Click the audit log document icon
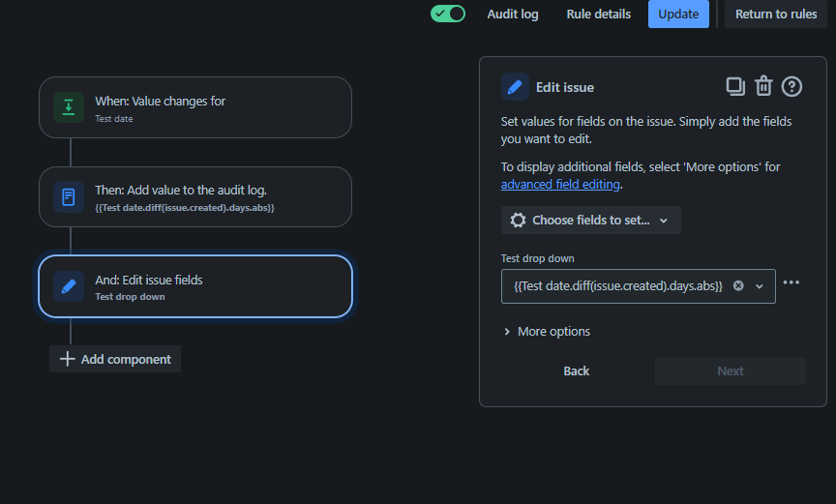836x504 pixels. [69, 197]
